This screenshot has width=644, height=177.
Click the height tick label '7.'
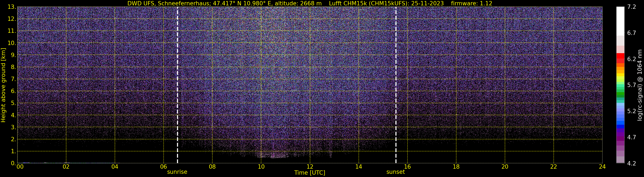point(13,79)
